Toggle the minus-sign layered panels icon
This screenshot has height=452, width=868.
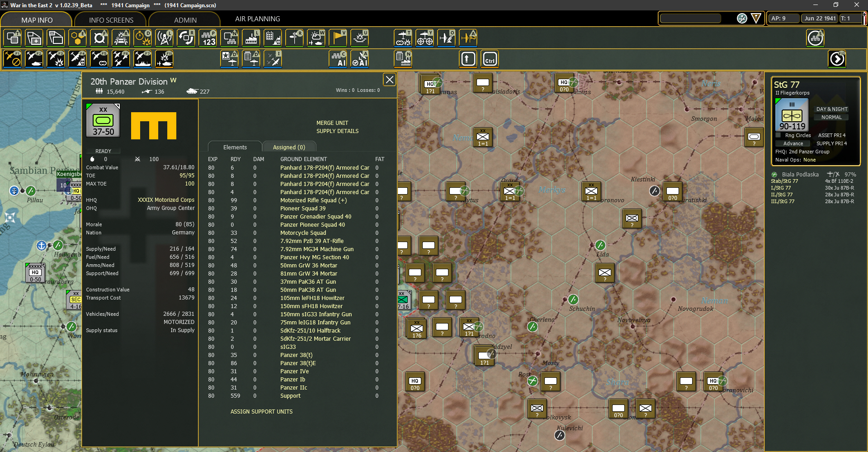pyautogui.click(x=56, y=38)
